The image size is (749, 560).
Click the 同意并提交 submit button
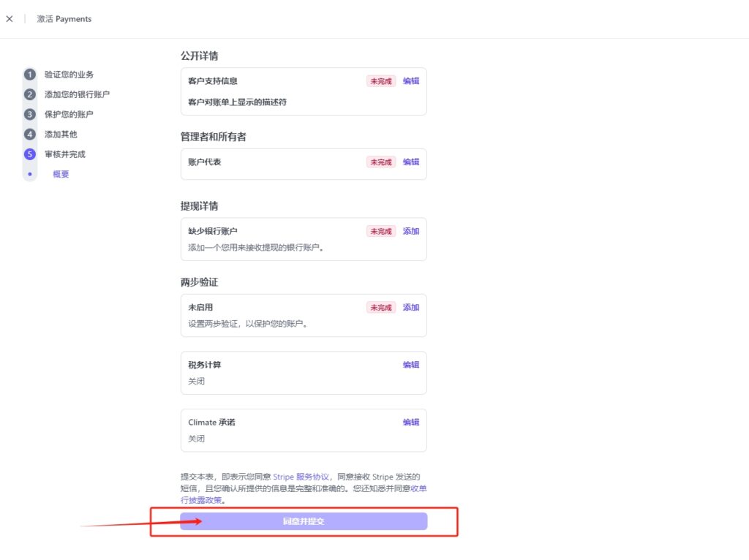304,521
